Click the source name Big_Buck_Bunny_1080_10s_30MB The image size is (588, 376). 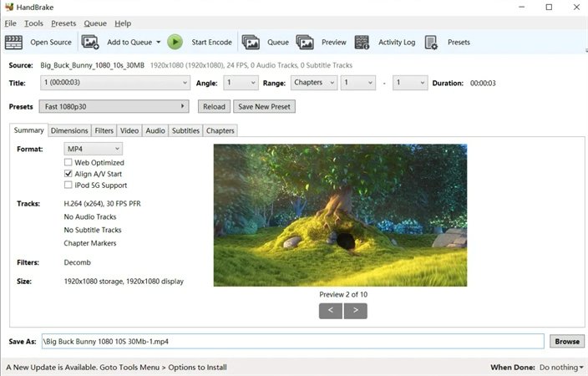(x=92, y=65)
